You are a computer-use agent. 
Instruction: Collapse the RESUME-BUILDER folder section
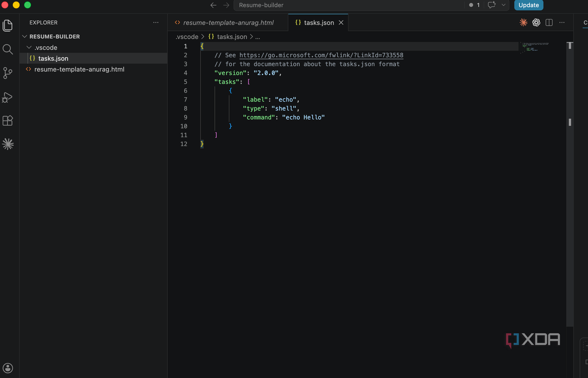click(x=94, y=36)
